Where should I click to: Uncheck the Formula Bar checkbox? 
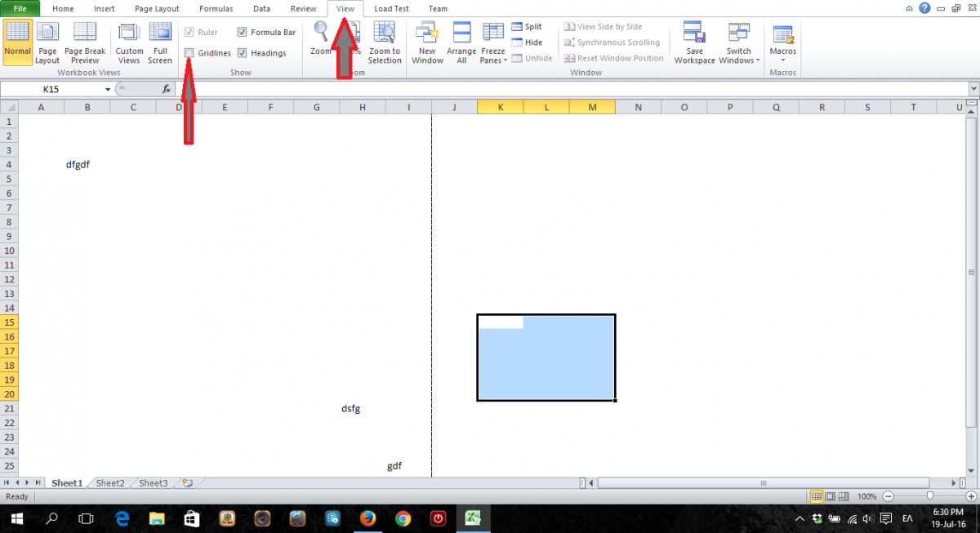[243, 33]
